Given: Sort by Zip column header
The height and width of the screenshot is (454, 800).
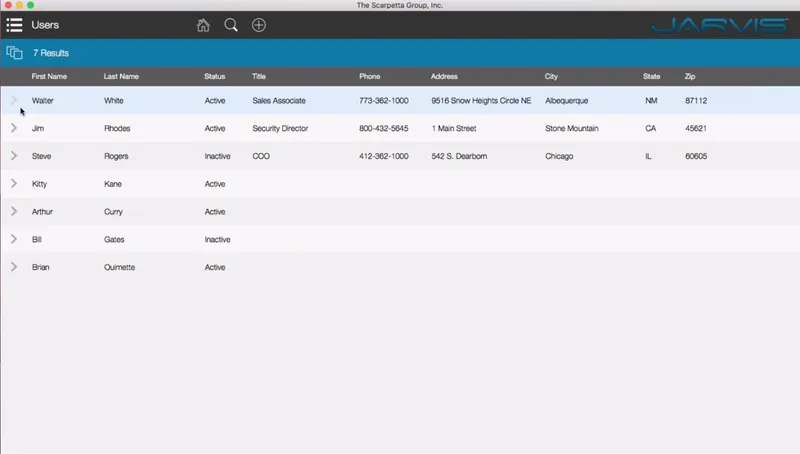Looking at the screenshot, I should [x=690, y=77].
